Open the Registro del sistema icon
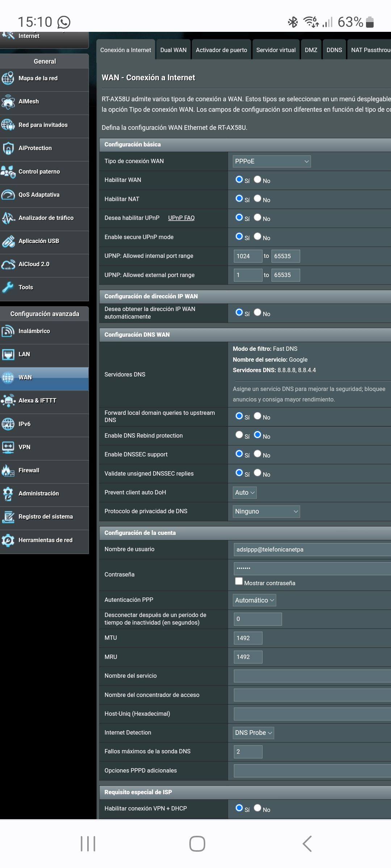This screenshot has width=391, height=868. tap(8, 516)
